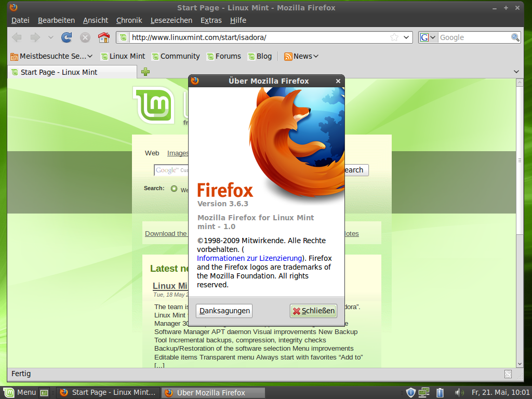Viewport: 532px width, 399px height.
Task: Open a new tab with the plus icon
Action: [x=145, y=72]
